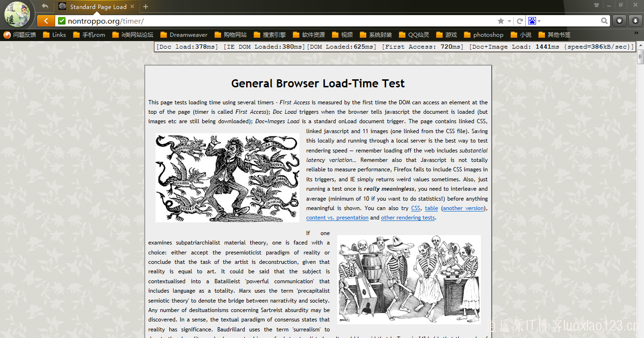Follow the CSS link
644x338 pixels.
coord(416,208)
